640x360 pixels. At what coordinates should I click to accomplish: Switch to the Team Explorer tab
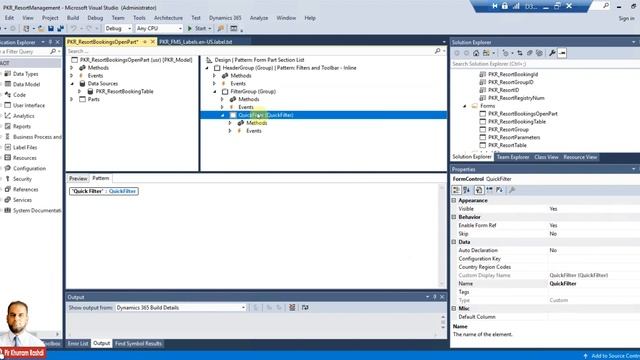513,157
